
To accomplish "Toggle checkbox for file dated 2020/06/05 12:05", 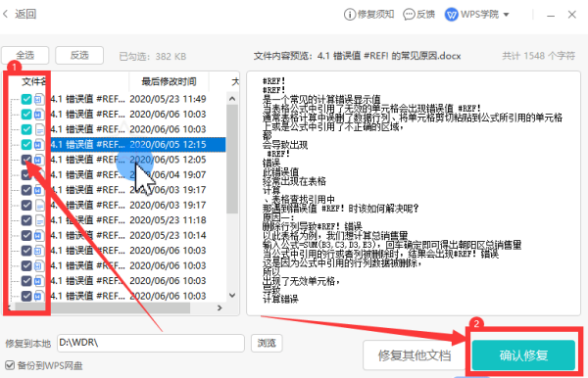I will (x=26, y=160).
